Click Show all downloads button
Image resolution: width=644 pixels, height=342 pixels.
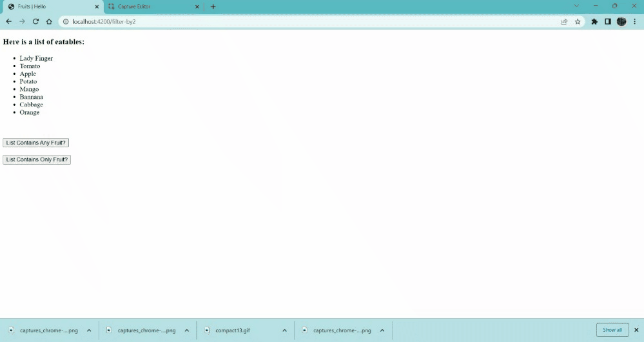coord(612,330)
